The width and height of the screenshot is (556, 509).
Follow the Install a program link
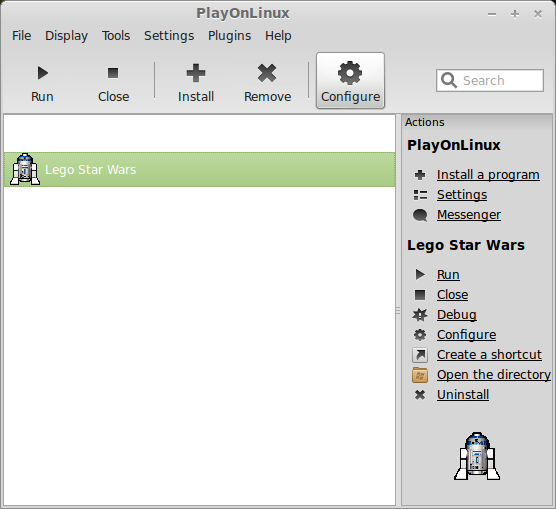488,175
